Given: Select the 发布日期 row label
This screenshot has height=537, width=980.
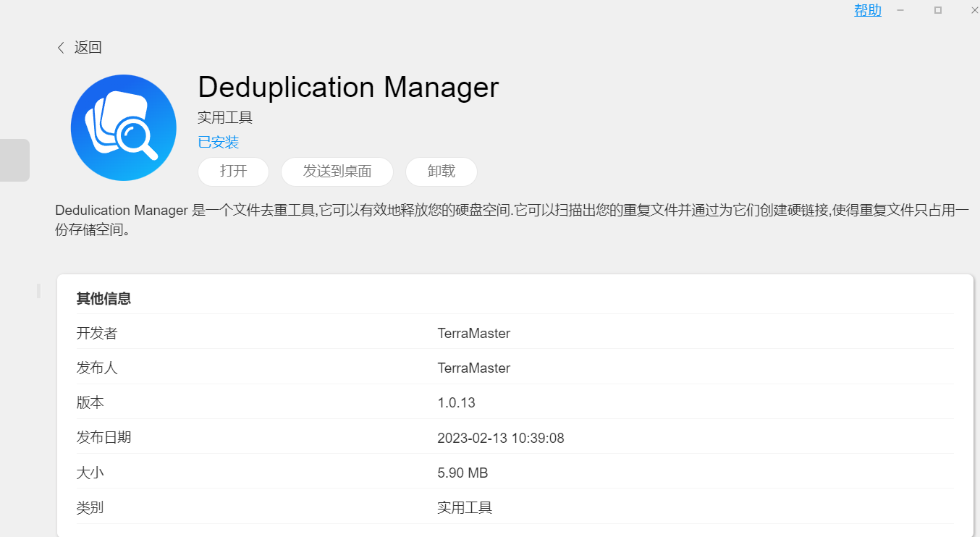Looking at the screenshot, I should click(104, 438).
